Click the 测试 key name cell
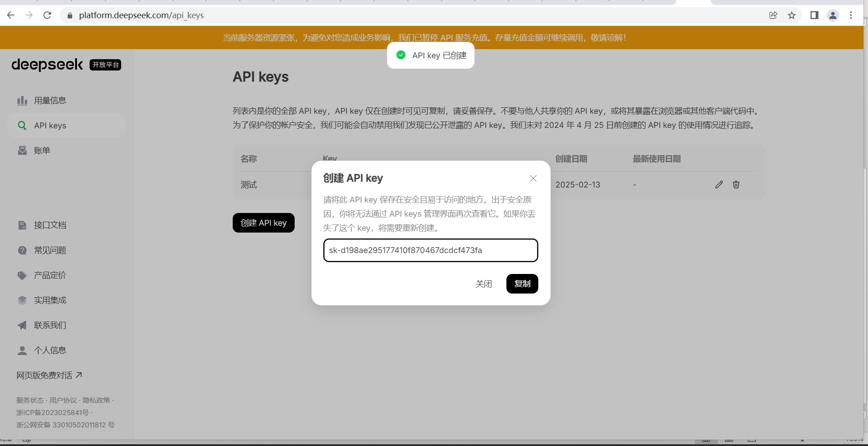 pyautogui.click(x=249, y=185)
